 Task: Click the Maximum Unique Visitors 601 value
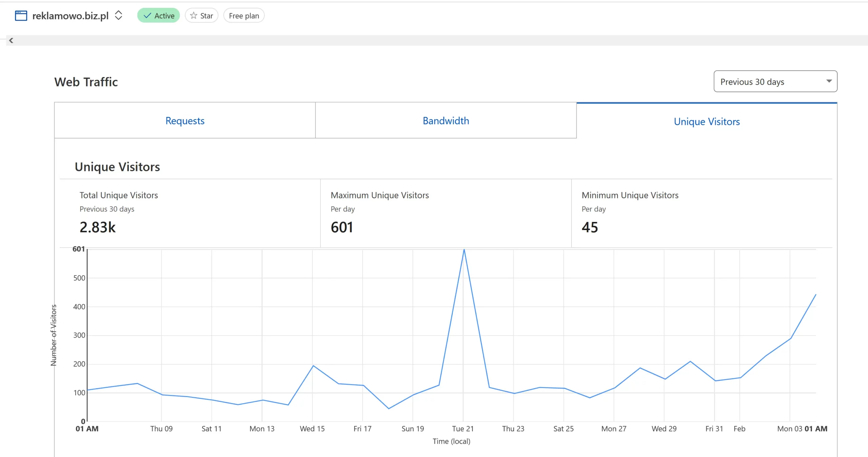342,227
